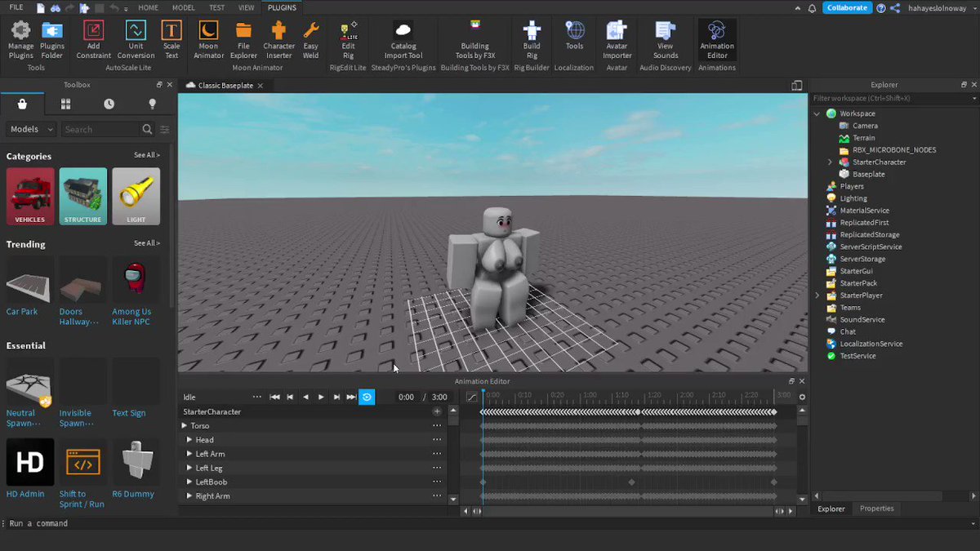Open Toolbox Creations lightbulb tab
980x551 pixels.
click(x=152, y=104)
